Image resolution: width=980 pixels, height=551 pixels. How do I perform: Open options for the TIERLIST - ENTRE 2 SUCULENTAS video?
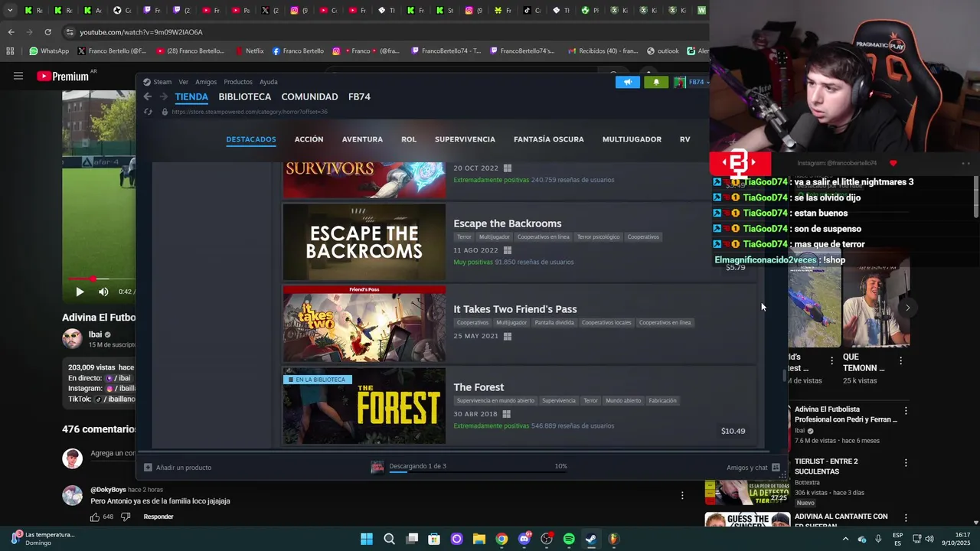point(906,463)
